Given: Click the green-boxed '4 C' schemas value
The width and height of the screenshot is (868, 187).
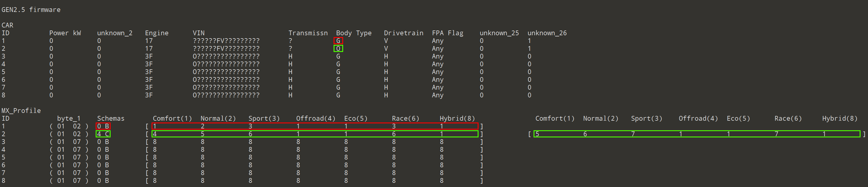Looking at the screenshot, I should coord(103,134).
